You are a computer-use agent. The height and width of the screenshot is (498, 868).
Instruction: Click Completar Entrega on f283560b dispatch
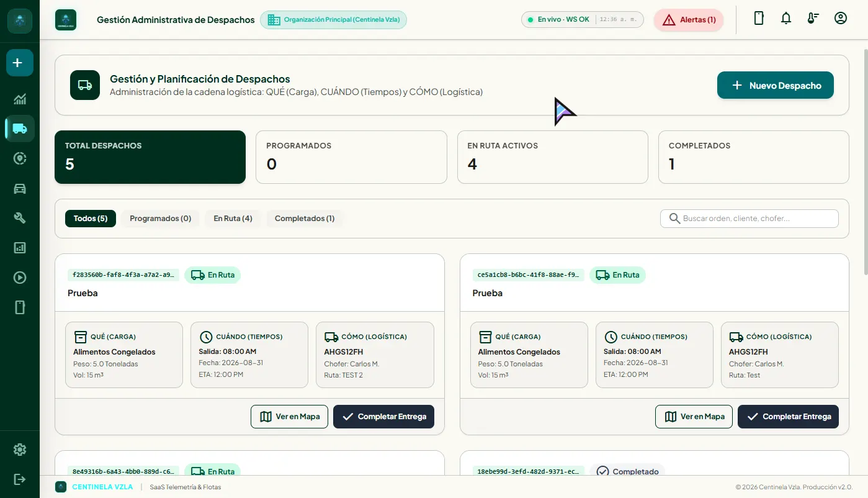(383, 417)
